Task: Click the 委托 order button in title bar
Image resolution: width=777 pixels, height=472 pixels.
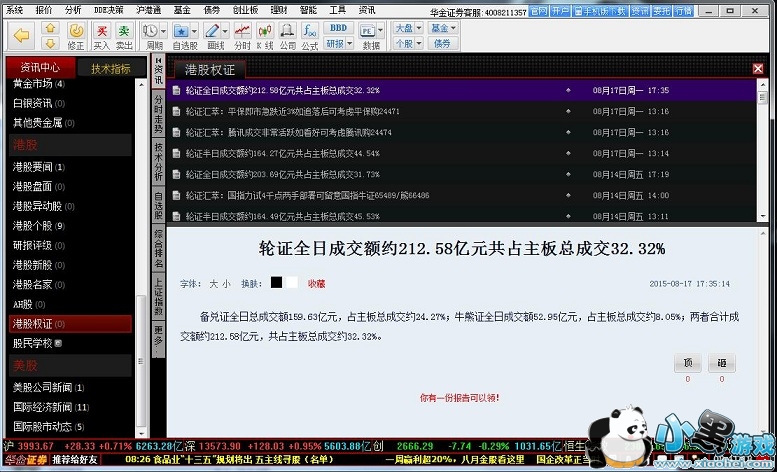Action: click(662, 10)
